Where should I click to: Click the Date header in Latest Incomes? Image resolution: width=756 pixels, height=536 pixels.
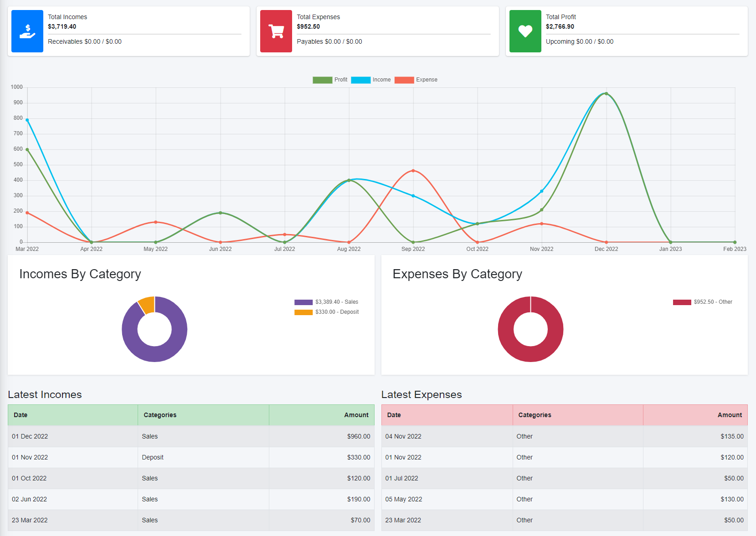click(21, 415)
